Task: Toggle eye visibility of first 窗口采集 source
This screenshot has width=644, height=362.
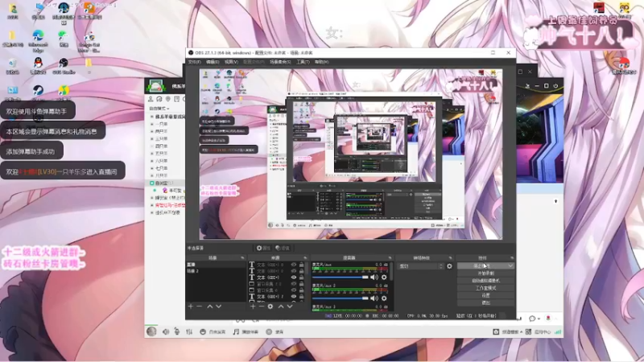Action: pyautogui.click(x=294, y=284)
